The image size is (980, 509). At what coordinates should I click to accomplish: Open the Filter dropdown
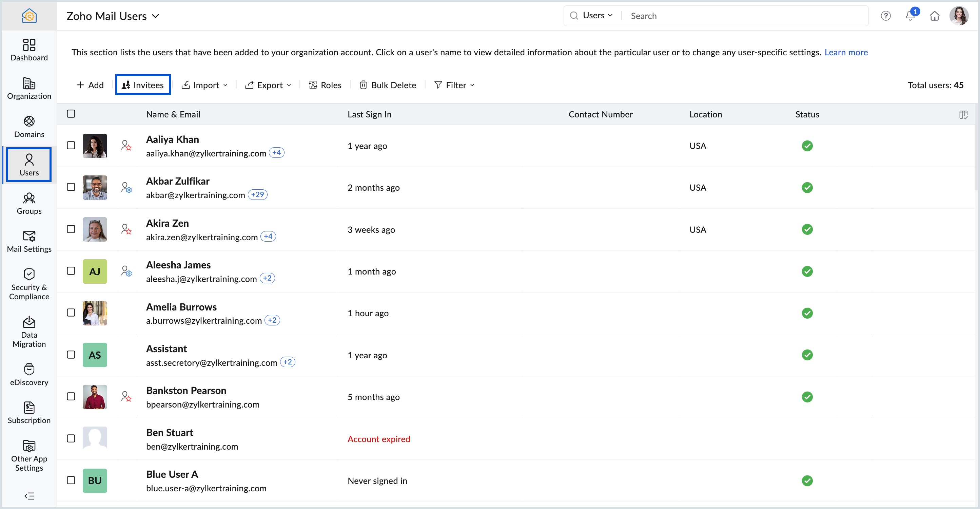(454, 85)
